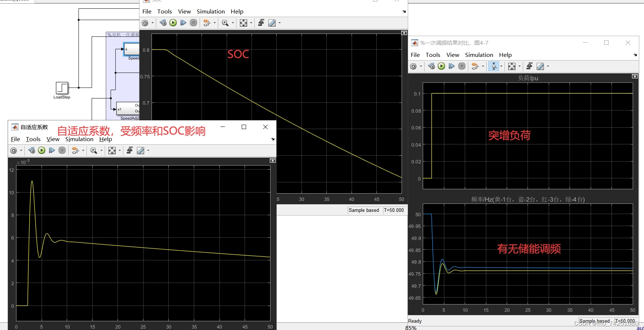Click Step Forward in 自适应系数 scope toolbar
Image resolution: width=644 pixels, height=330 pixels.
[52, 151]
